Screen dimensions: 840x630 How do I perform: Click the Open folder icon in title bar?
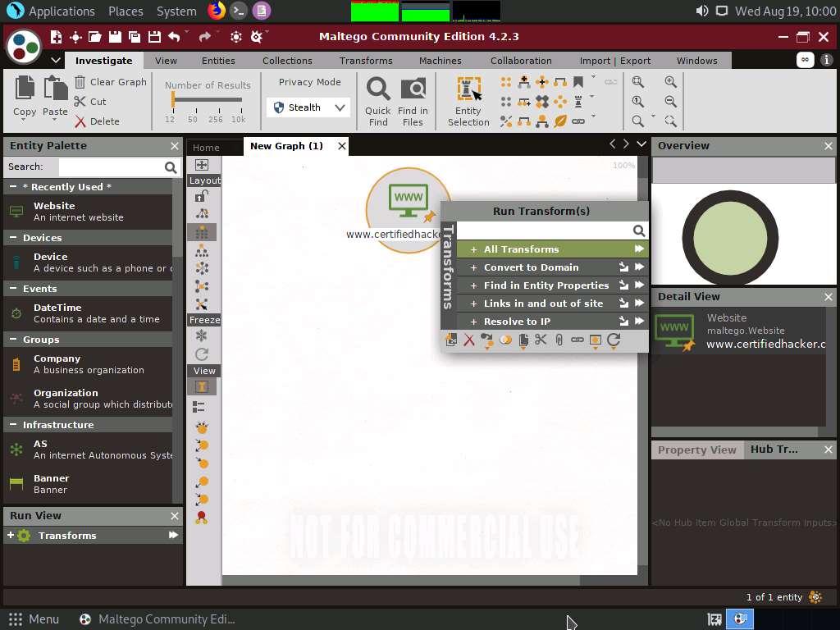pyautogui.click(x=95, y=36)
